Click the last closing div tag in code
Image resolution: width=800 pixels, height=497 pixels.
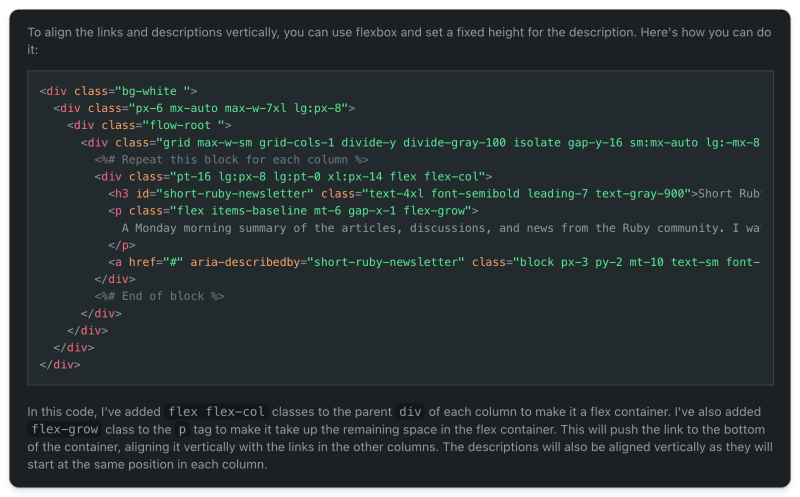coord(60,365)
